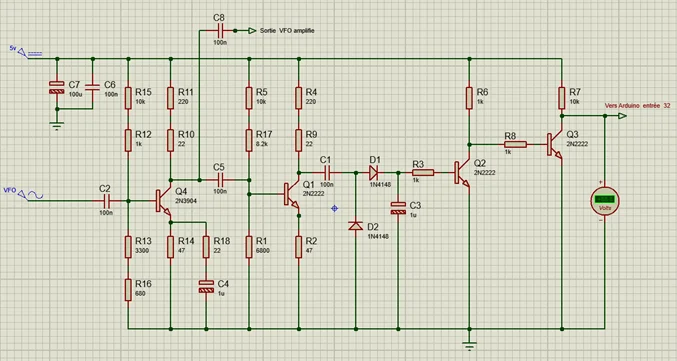This screenshot has height=361, width=677.
Task: Click the Q2 2N2222 transistor symbol
Action: [462, 173]
